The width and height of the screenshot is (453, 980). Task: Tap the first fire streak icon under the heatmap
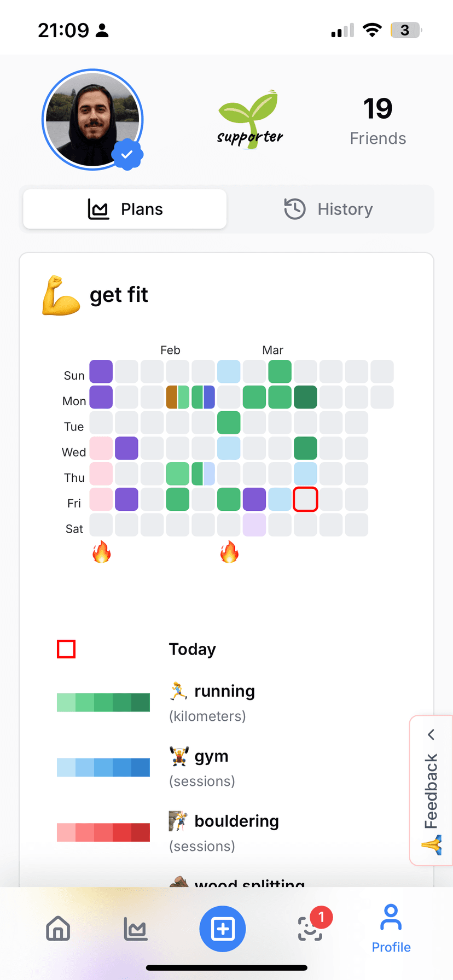(x=101, y=552)
